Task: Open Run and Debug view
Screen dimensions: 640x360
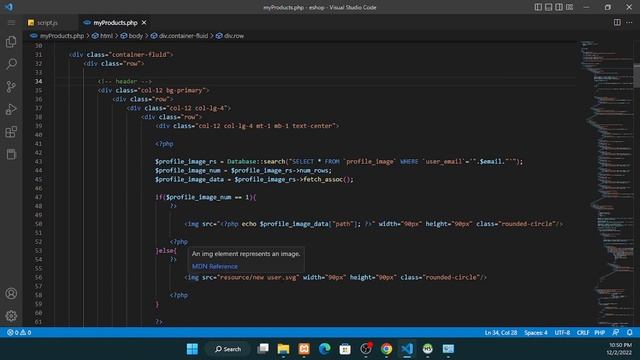Action: click(x=11, y=109)
